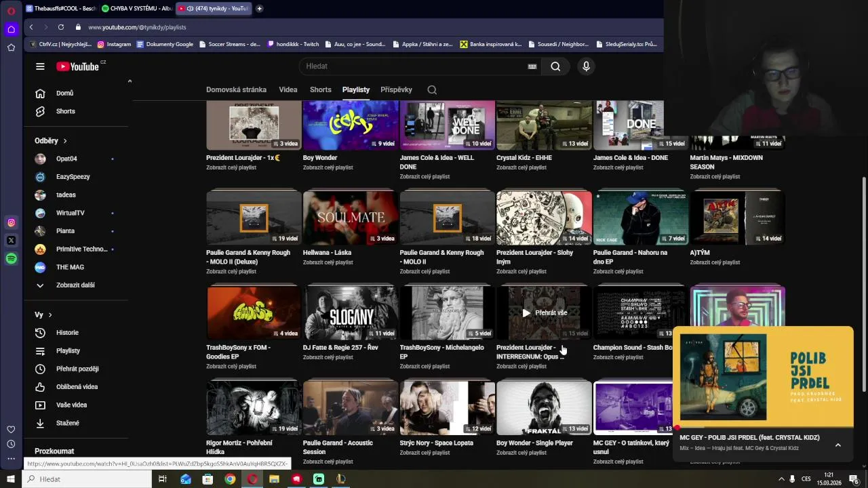Switch to the Videa channel tab

[x=288, y=89]
